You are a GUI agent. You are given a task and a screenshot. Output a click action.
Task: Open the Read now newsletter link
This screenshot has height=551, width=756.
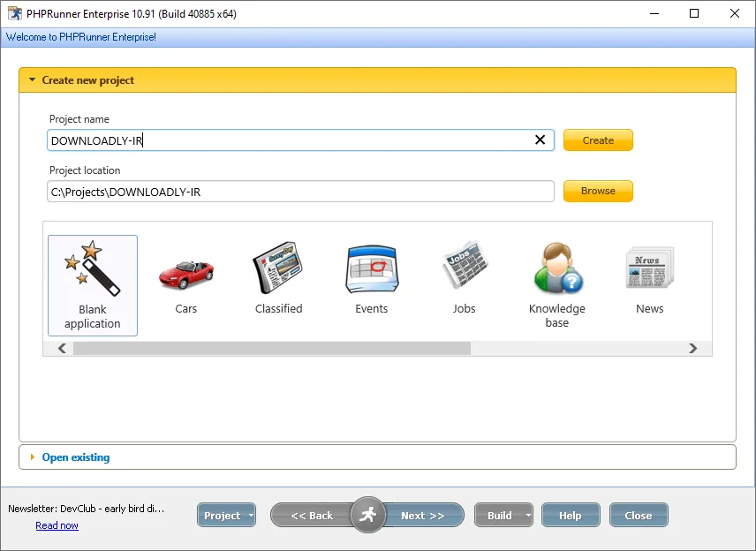(57, 525)
